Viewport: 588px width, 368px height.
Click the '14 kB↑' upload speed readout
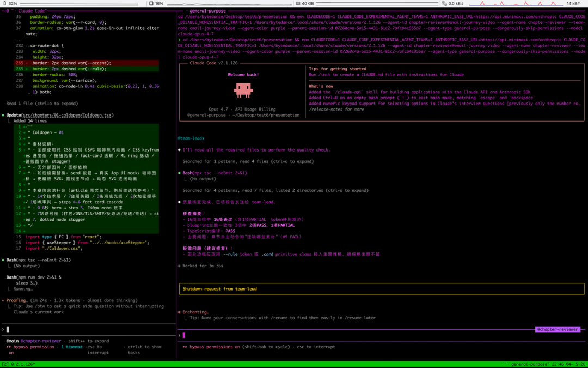coord(574,3)
